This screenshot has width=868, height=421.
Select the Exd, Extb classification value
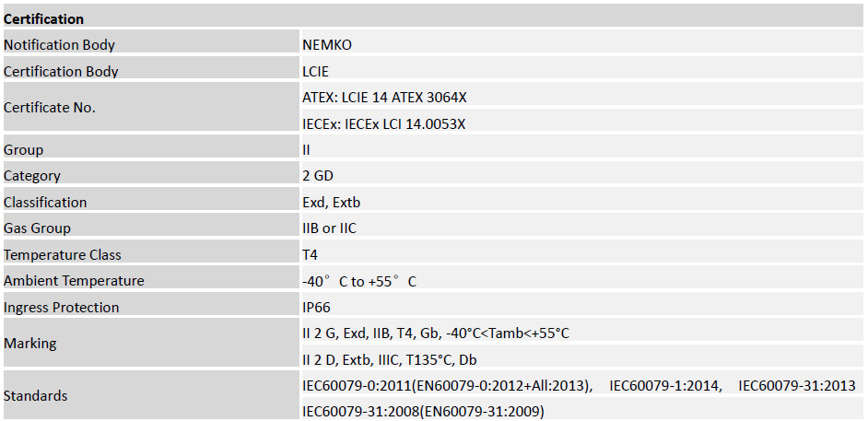(x=332, y=202)
